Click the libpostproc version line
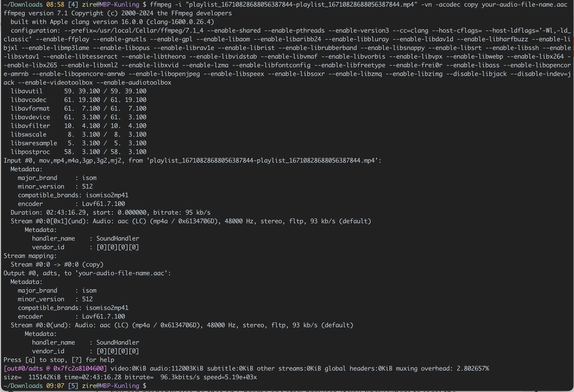This screenshot has height=392, width=574. pyautogui.click(x=78, y=152)
